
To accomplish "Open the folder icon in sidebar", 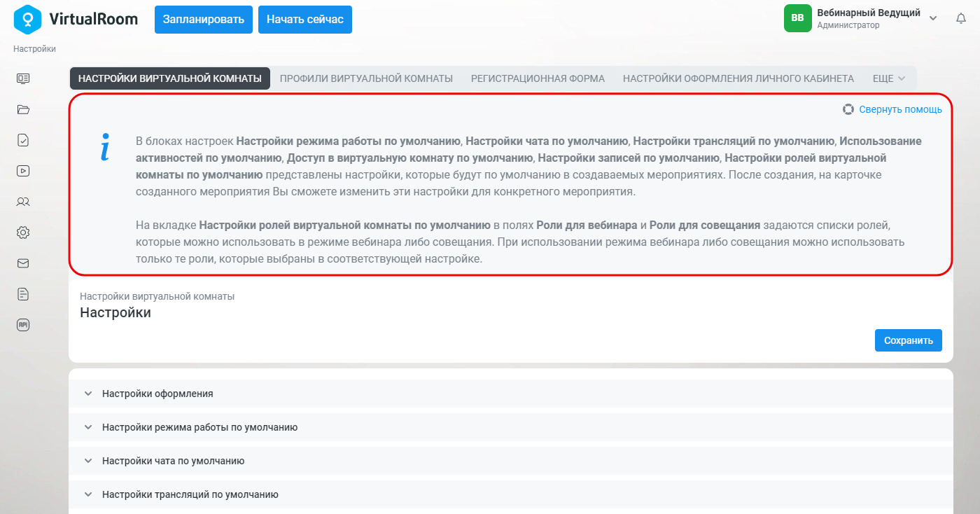I will [x=23, y=109].
